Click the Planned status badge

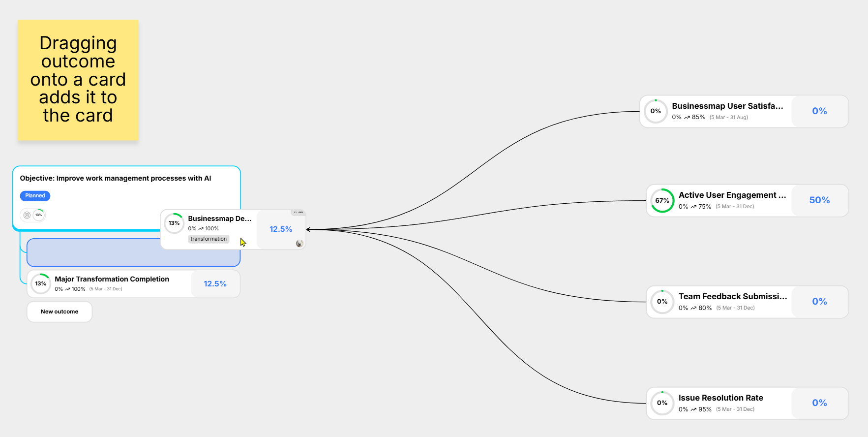click(x=35, y=196)
